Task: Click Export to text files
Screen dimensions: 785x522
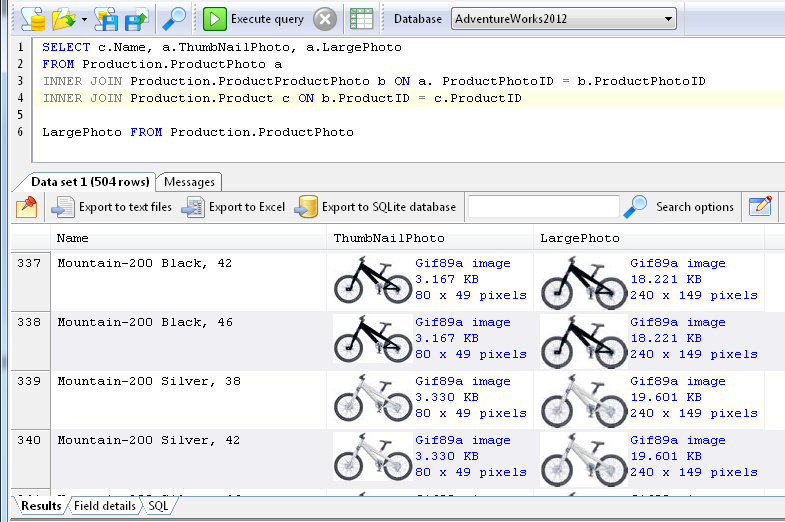Action: [112, 207]
